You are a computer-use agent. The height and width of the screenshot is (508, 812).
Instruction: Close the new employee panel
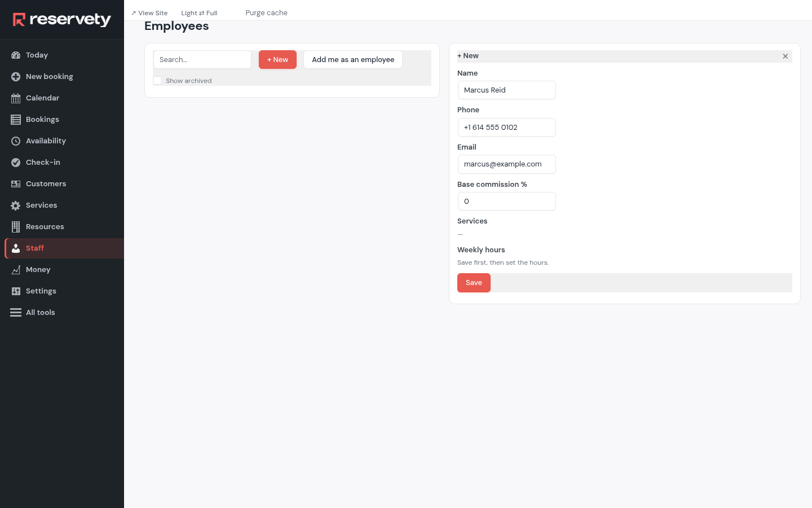click(785, 56)
